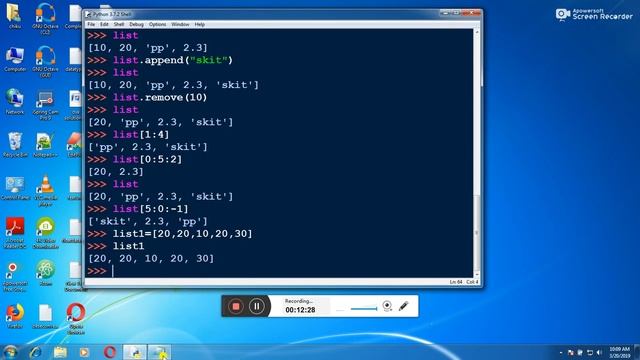Select the Recycle Bin desktop icon
640x360 pixels.
pyautogui.click(x=15, y=144)
